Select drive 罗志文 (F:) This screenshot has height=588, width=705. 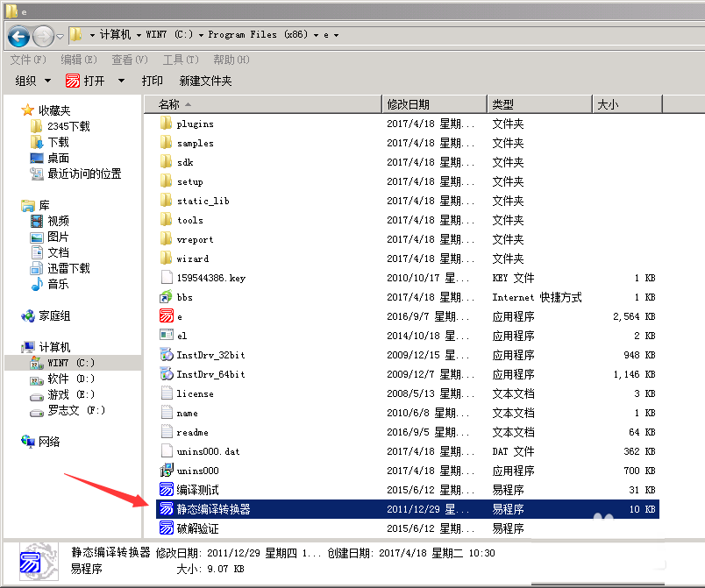pos(76,410)
